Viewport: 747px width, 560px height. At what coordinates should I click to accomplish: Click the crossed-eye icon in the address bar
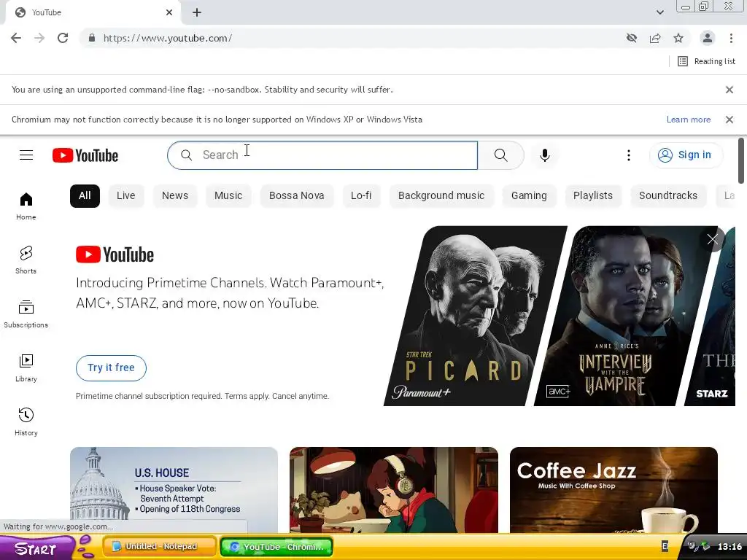click(x=632, y=38)
